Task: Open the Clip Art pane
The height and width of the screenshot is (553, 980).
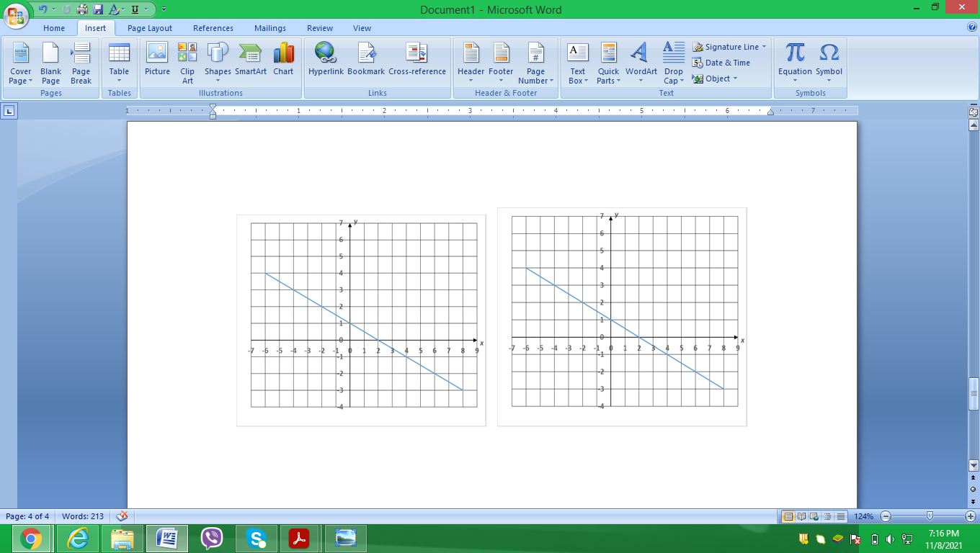Action: point(187,61)
